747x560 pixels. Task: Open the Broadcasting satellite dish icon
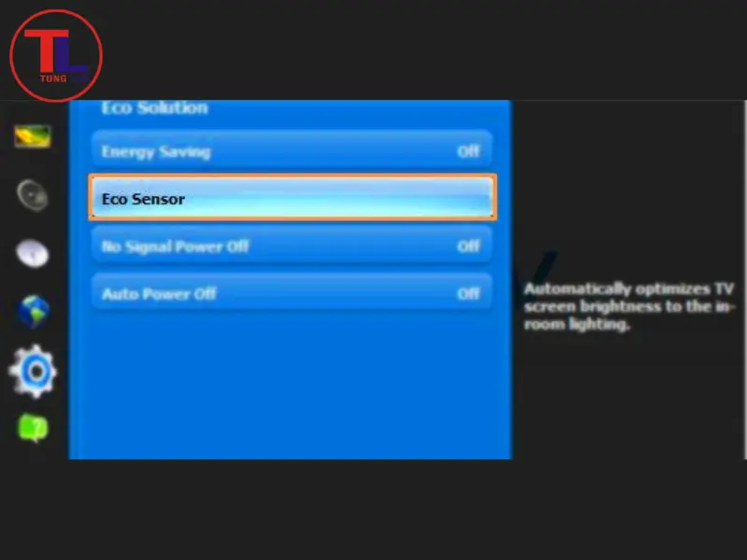(33, 254)
